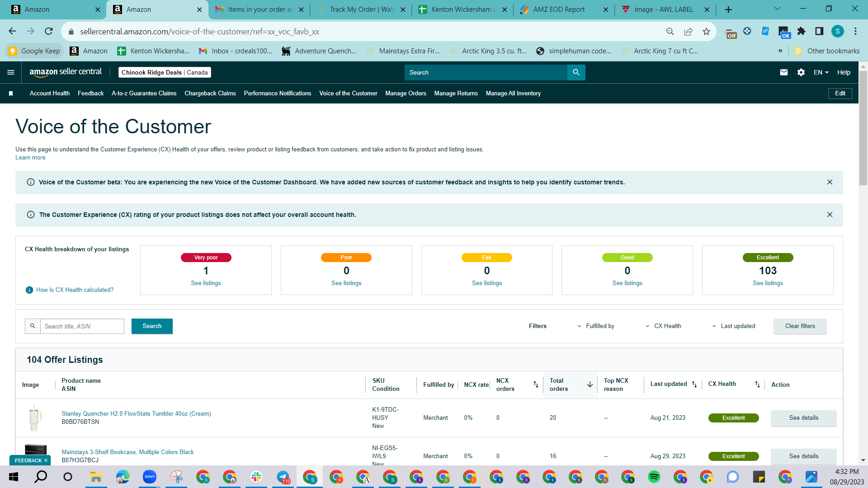This screenshot has height=488, width=868.
Task: Open Slack from the taskbar
Action: pos(256,477)
